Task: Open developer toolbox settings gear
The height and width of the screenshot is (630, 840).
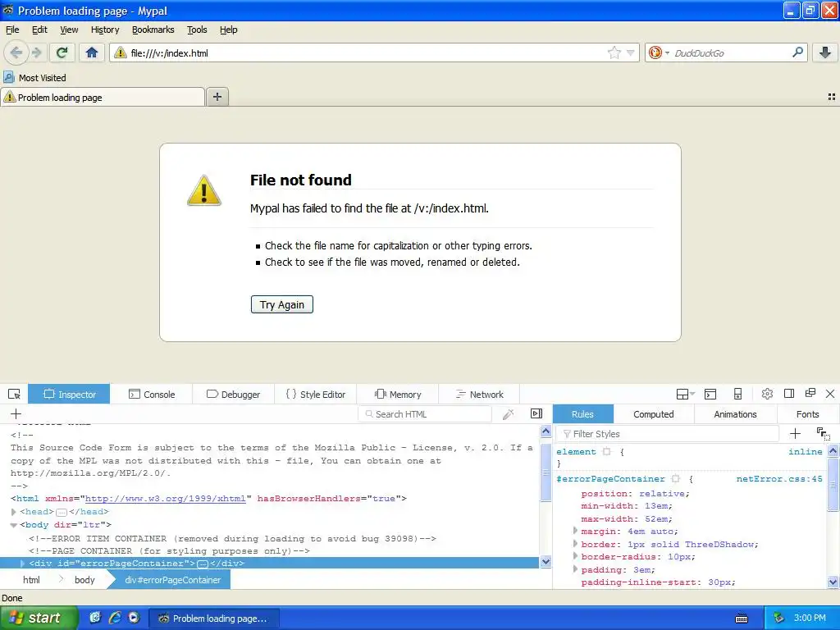Action: tap(767, 394)
